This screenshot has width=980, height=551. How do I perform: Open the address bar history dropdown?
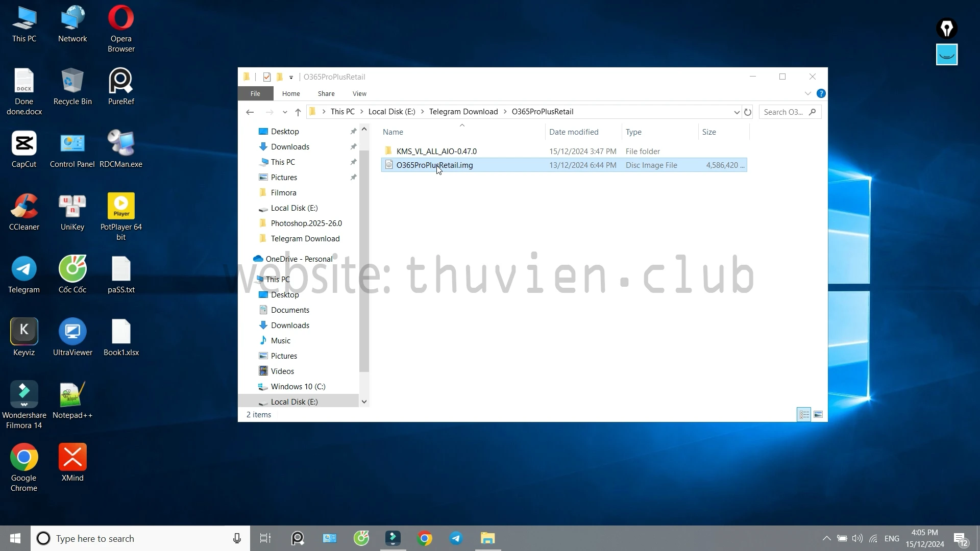point(737,112)
